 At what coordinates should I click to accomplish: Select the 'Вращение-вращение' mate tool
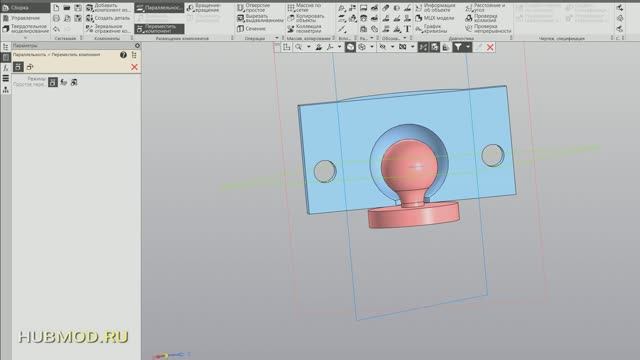coord(203,8)
